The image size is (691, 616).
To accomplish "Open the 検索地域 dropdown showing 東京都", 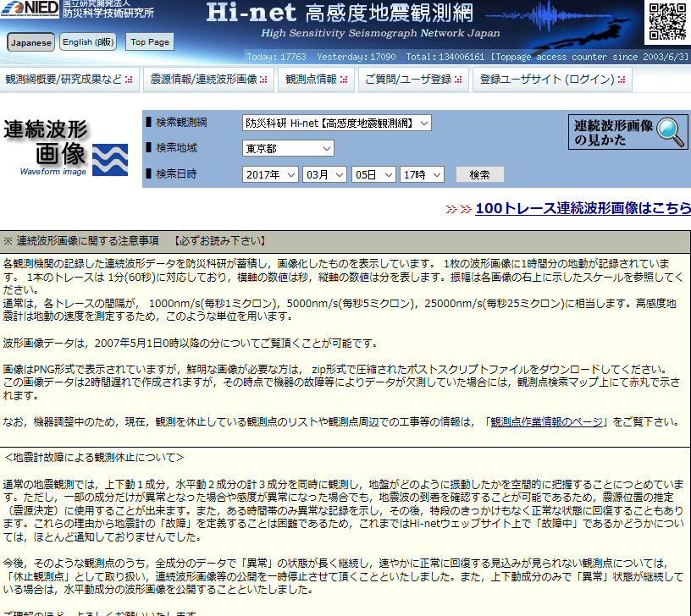I will tap(288, 148).
